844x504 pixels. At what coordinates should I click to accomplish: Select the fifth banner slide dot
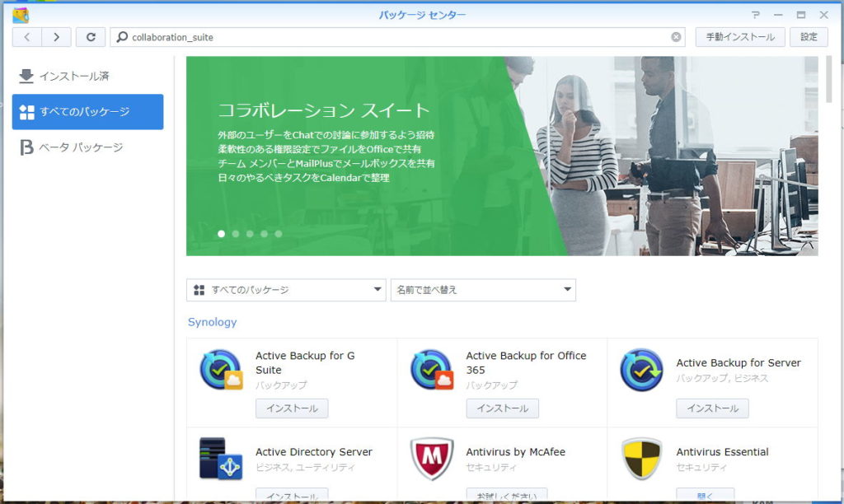coord(279,234)
